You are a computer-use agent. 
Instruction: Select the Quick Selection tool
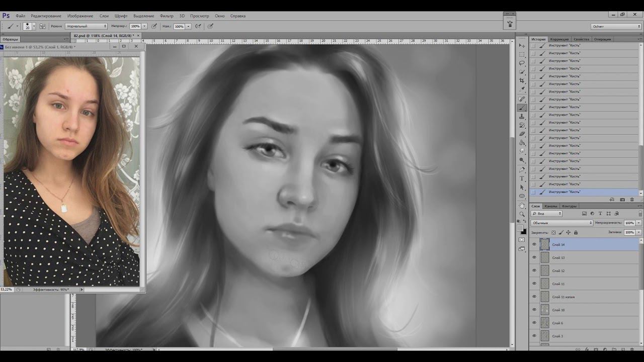[x=522, y=72]
